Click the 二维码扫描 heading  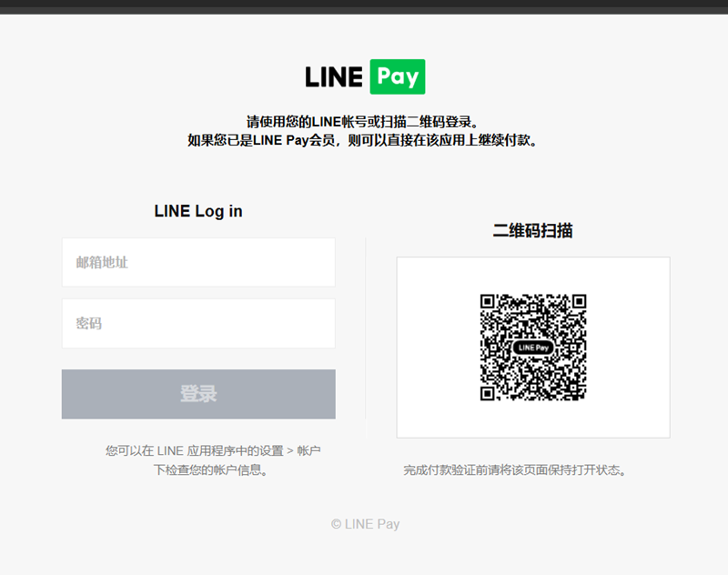532,231
